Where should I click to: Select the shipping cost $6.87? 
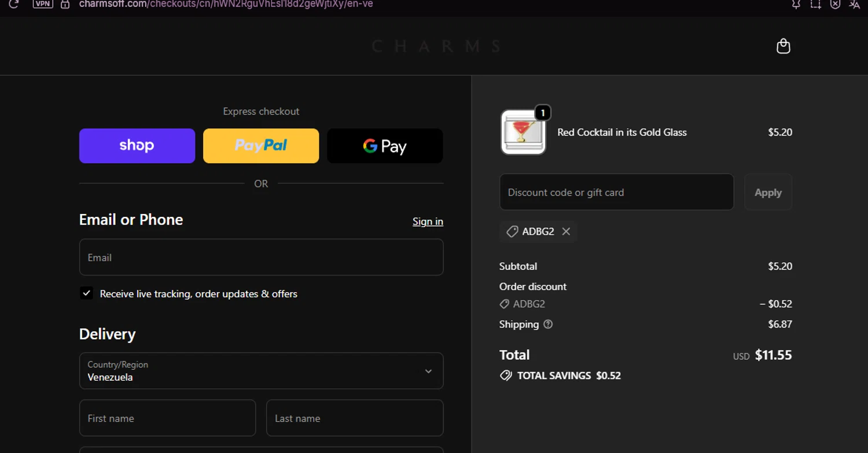tap(780, 325)
